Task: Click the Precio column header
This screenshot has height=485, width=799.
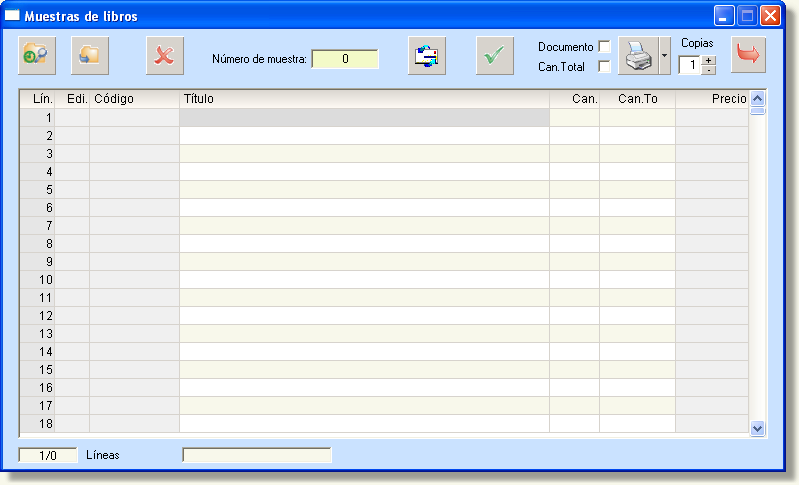Action: (712, 99)
